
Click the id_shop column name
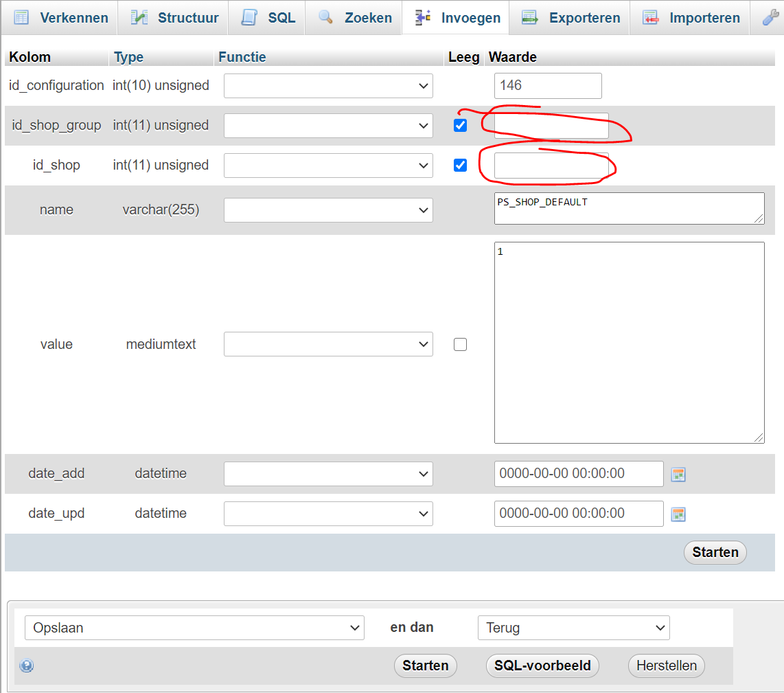(x=56, y=165)
